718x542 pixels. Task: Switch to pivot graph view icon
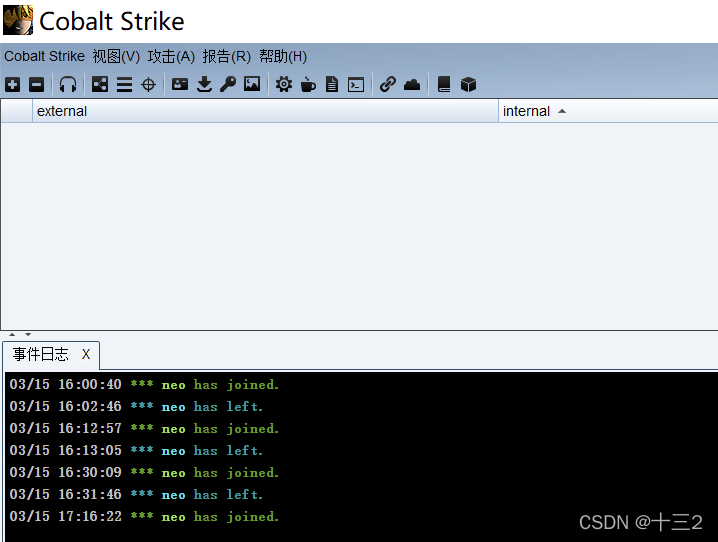[x=100, y=85]
